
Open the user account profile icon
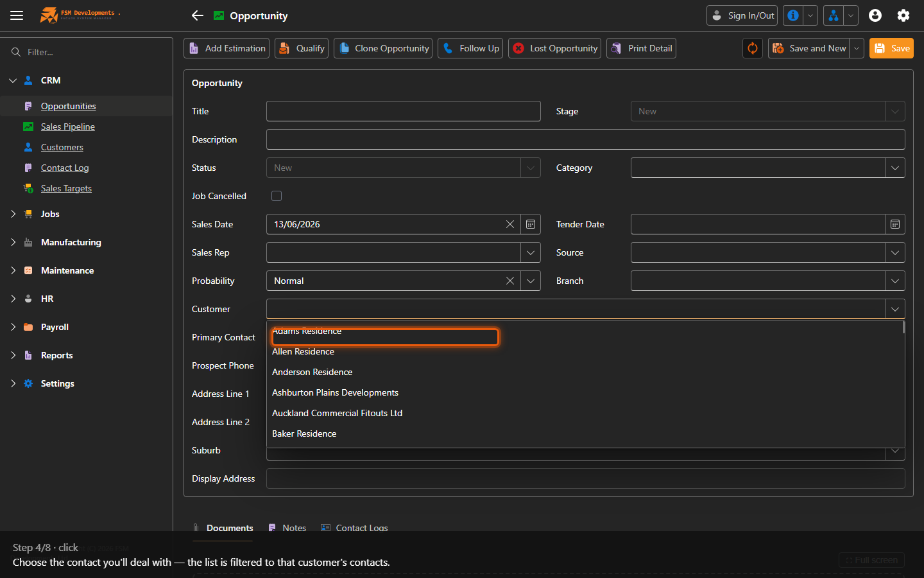(875, 15)
